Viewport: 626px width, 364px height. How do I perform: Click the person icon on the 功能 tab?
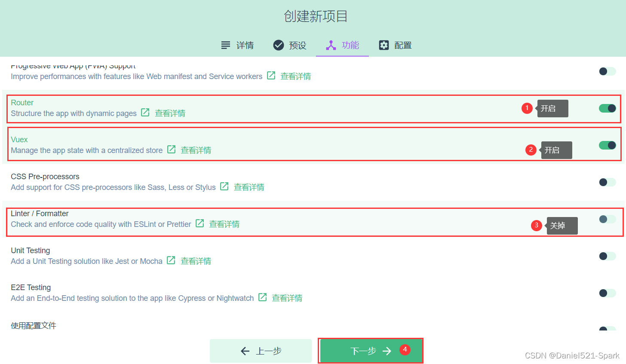click(x=331, y=45)
